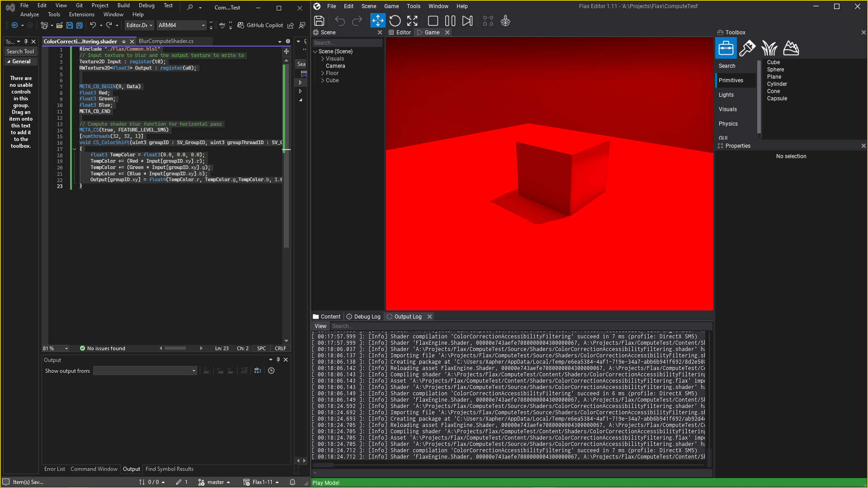868x488 pixels.
Task: Open the Paint tab in Toolbox
Action: point(747,48)
